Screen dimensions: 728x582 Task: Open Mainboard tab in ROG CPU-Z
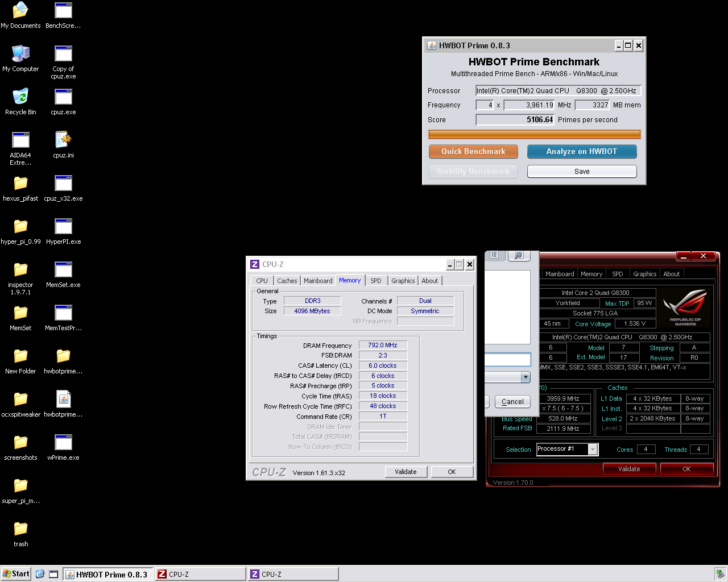pyautogui.click(x=560, y=274)
